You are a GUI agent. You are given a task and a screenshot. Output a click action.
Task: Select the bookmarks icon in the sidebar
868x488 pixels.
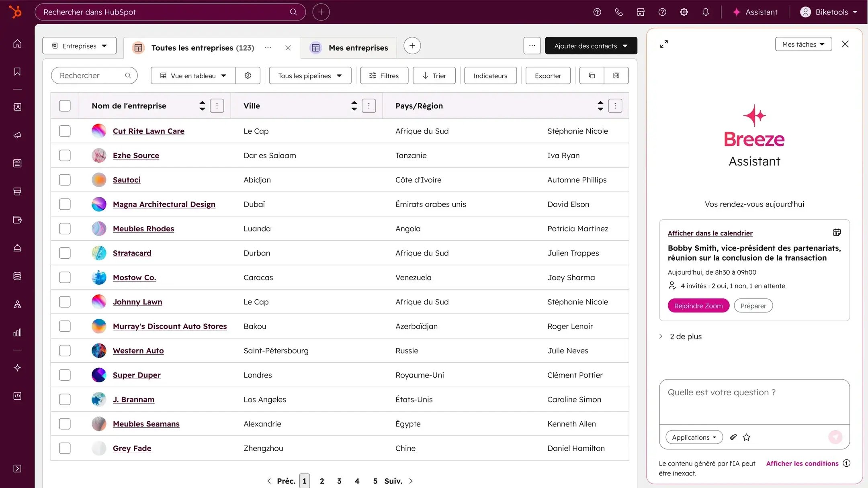click(x=17, y=71)
